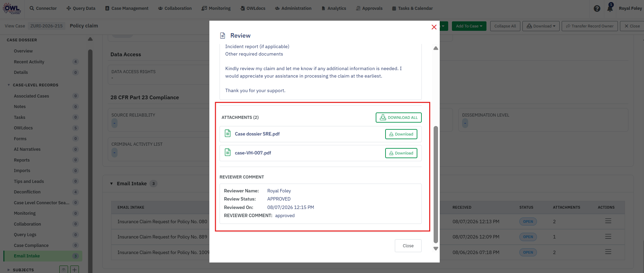Screen dimensions: 644x273
Task: Select Recent Activity in sidebar
Action: [29, 62]
